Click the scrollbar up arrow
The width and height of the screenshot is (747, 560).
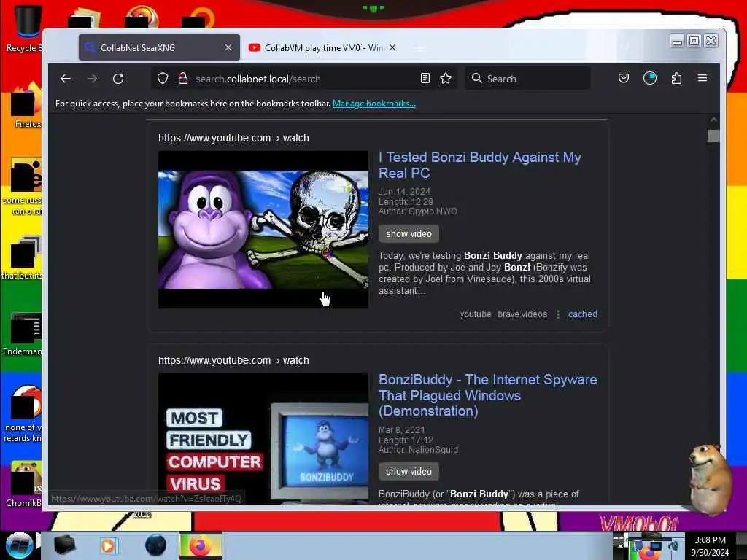pyautogui.click(x=713, y=120)
